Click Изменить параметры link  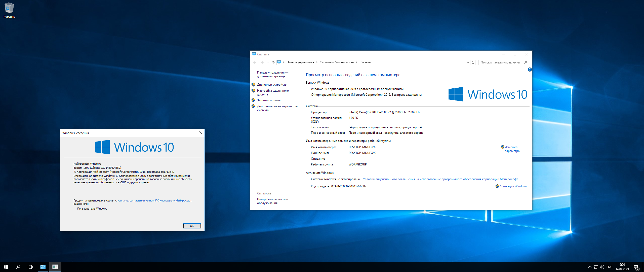coord(512,149)
